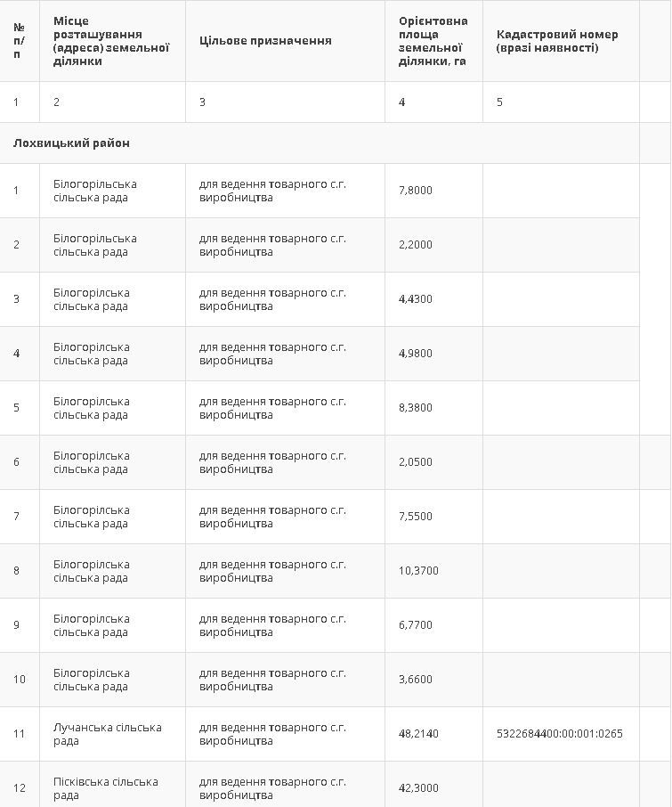Select the area value 4,9800
672x807 pixels.
click(416, 354)
